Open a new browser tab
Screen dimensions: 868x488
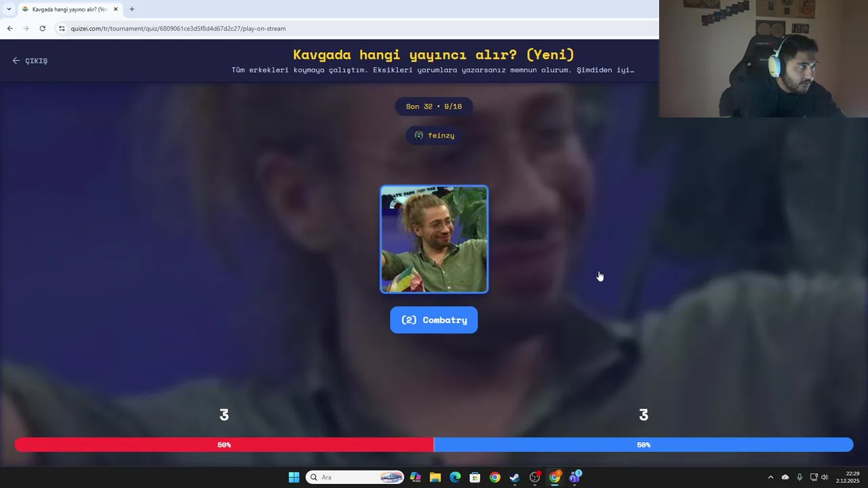(132, 9)
